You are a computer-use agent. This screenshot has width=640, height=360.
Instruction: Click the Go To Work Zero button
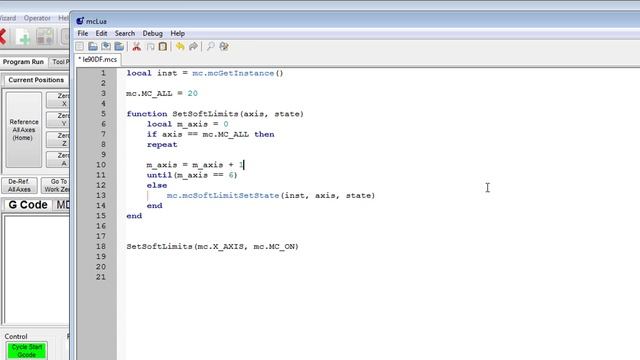pos(56,185)
